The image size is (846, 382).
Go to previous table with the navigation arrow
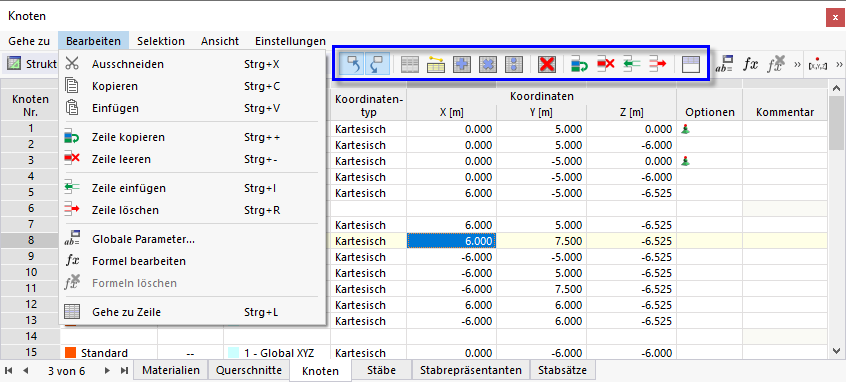[25, 371]
